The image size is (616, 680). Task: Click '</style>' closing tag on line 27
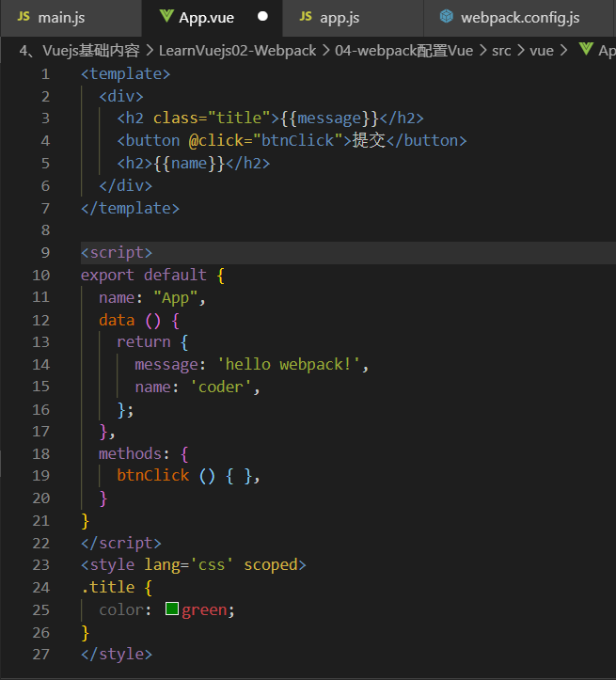[x=117, y=655]
